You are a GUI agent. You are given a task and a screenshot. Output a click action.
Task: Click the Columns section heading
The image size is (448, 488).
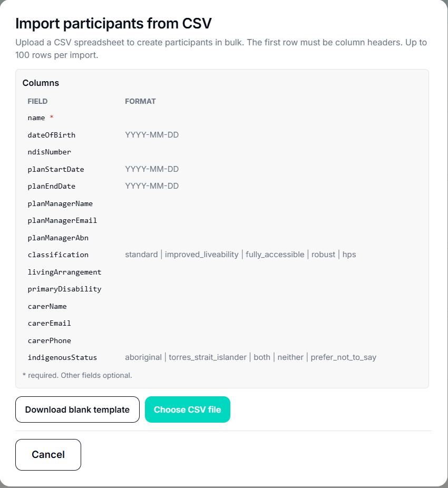click(x=41, y=83)
